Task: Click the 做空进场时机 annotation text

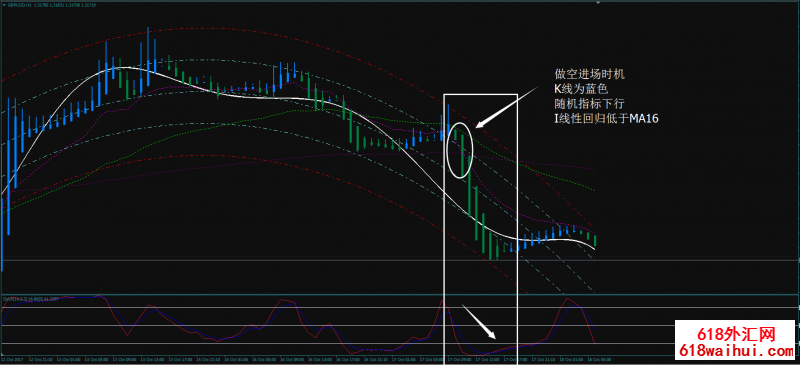Action: [589, 75]
